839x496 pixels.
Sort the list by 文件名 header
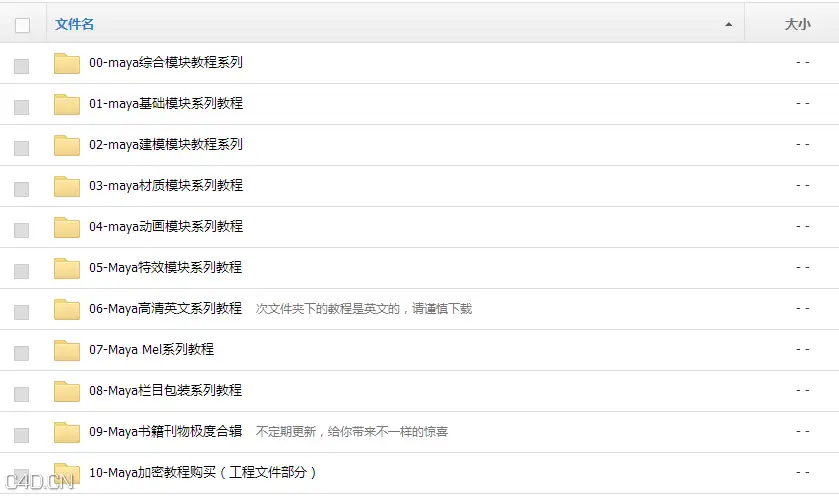pos(74,24)
